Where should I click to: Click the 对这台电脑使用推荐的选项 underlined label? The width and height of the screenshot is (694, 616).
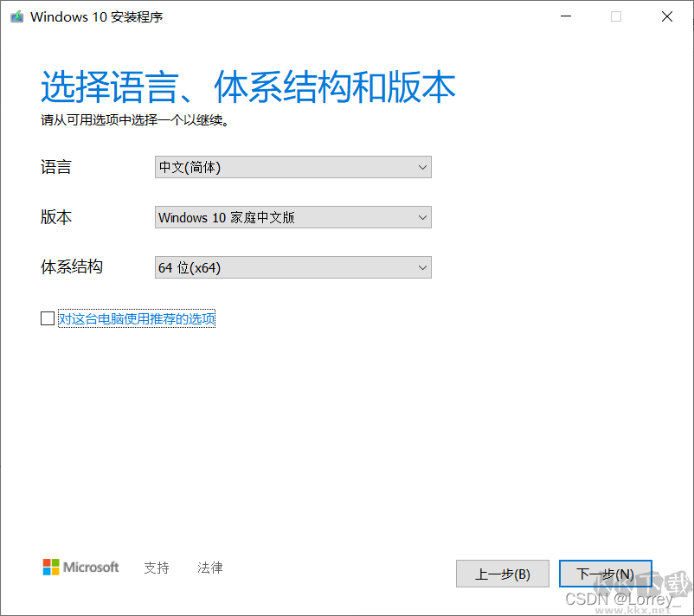tap(137, 318)
